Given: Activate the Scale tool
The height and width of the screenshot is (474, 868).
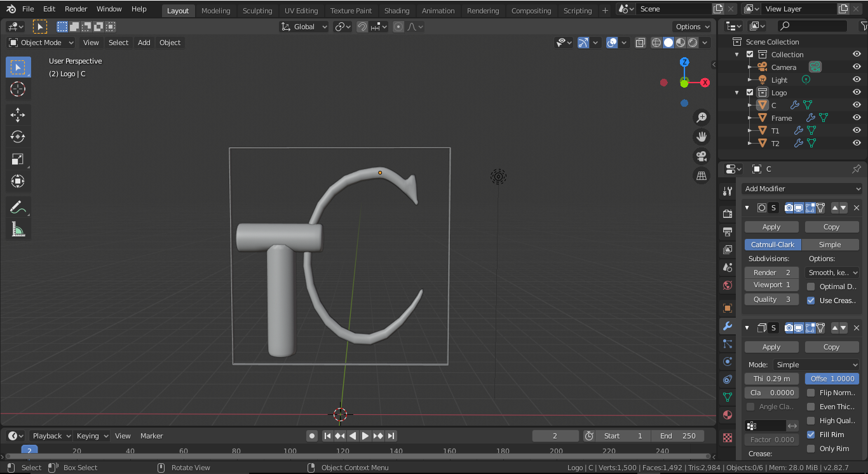Looking at the screenshot, I should coord(18,159).
